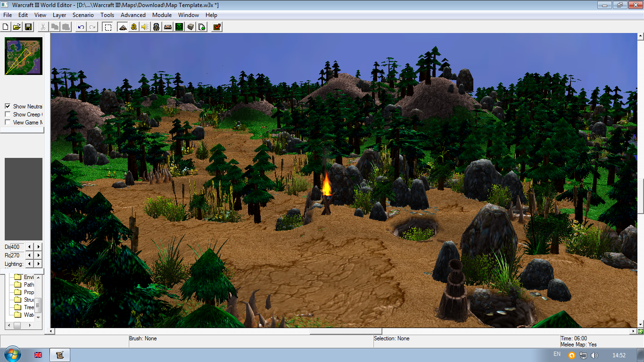The width and height of the screenshot is (644, 362).
Task: Open the Help menu
Action: click(211, 15)
